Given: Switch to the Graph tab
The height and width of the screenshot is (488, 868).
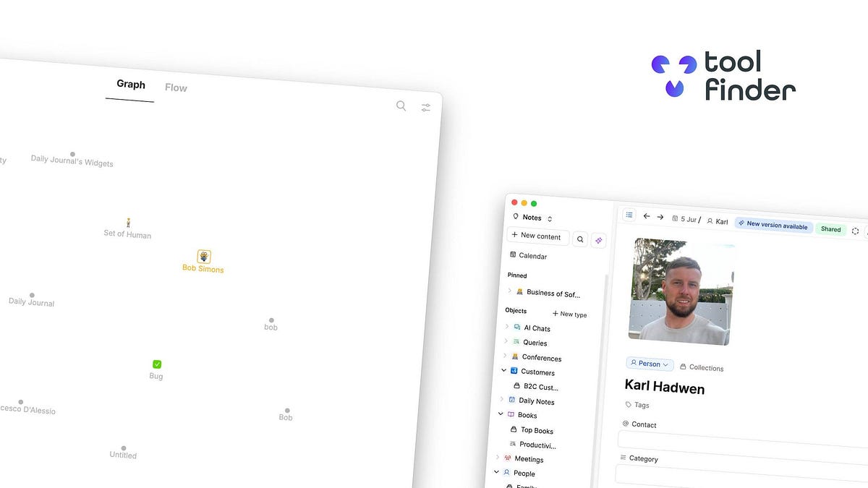Looking at the screenshot, I should click(x=131, y=85).
